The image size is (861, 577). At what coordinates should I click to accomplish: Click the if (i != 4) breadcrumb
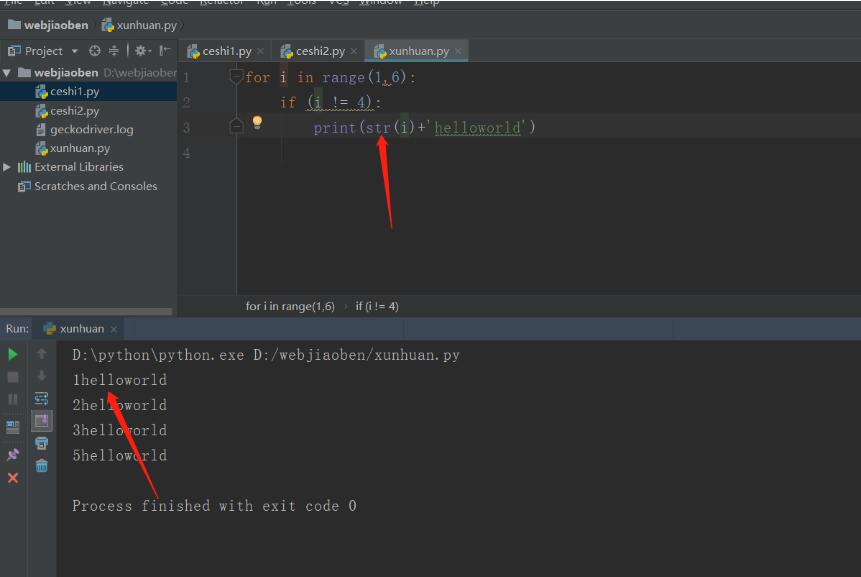point(377,305)
